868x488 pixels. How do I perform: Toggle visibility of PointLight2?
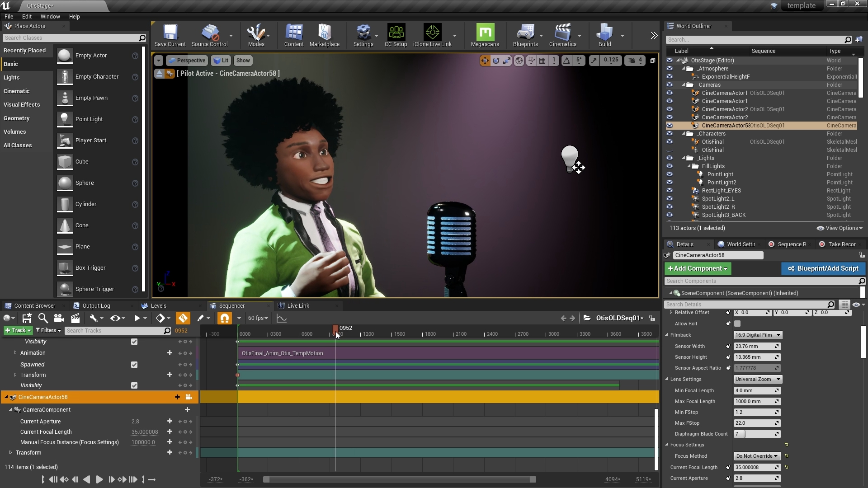[x=670, y=183]
